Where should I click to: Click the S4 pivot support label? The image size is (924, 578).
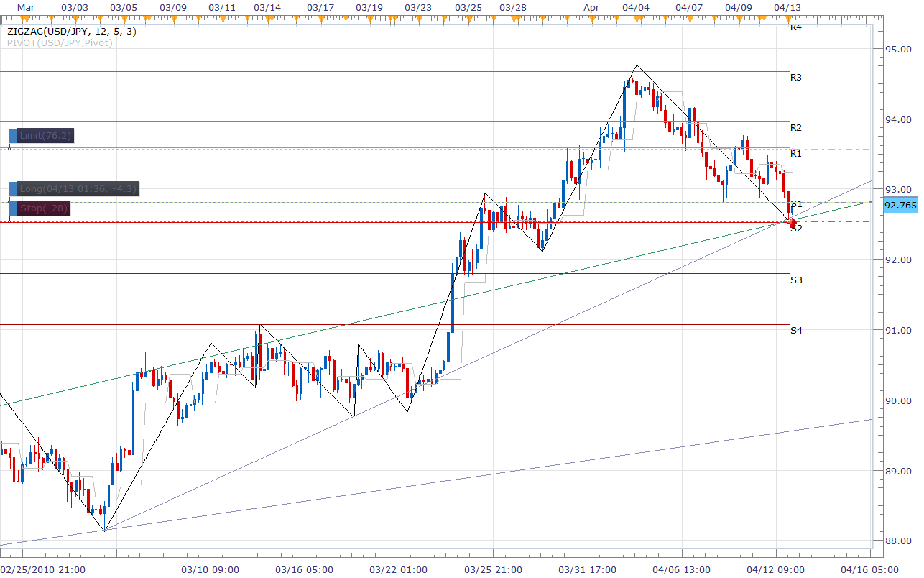point(795,330)
